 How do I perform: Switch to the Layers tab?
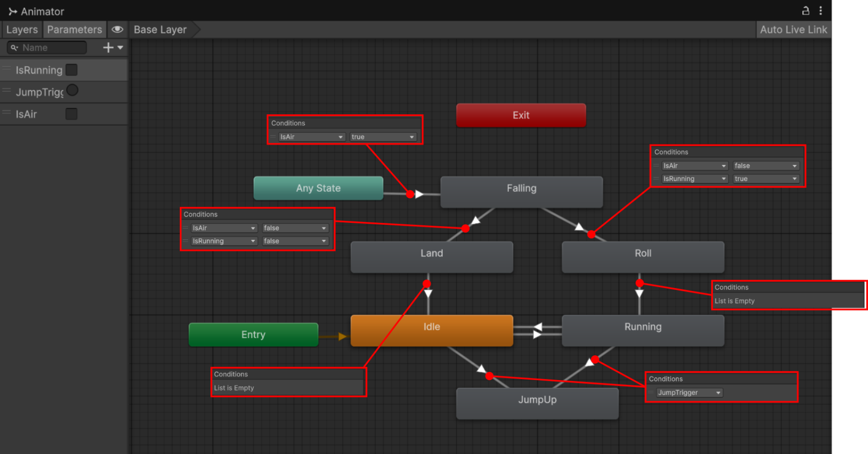[22, 29]
